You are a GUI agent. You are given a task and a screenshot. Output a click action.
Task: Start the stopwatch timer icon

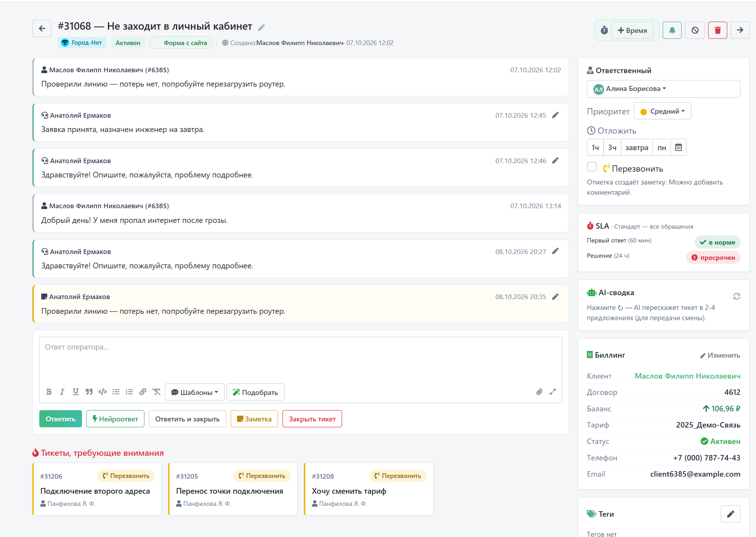tap(604, 30)
